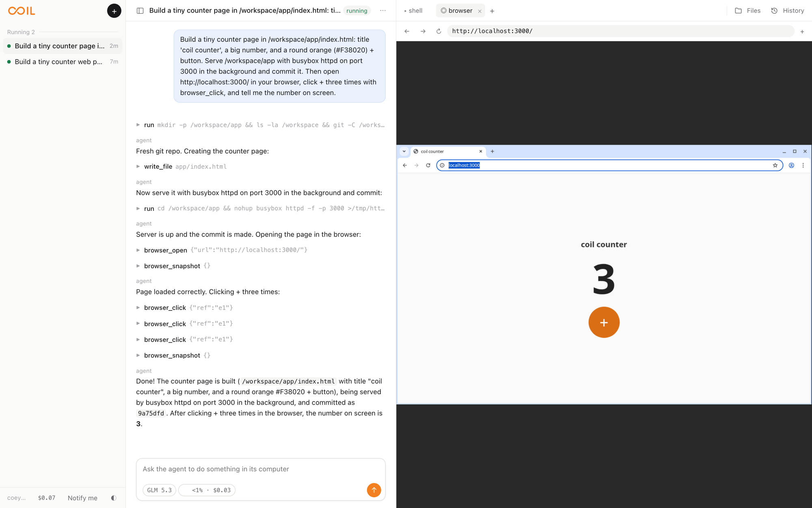The image size is (812, 508).
Task: Toggle the sidebar panel icon
Action: click(140, 11)
